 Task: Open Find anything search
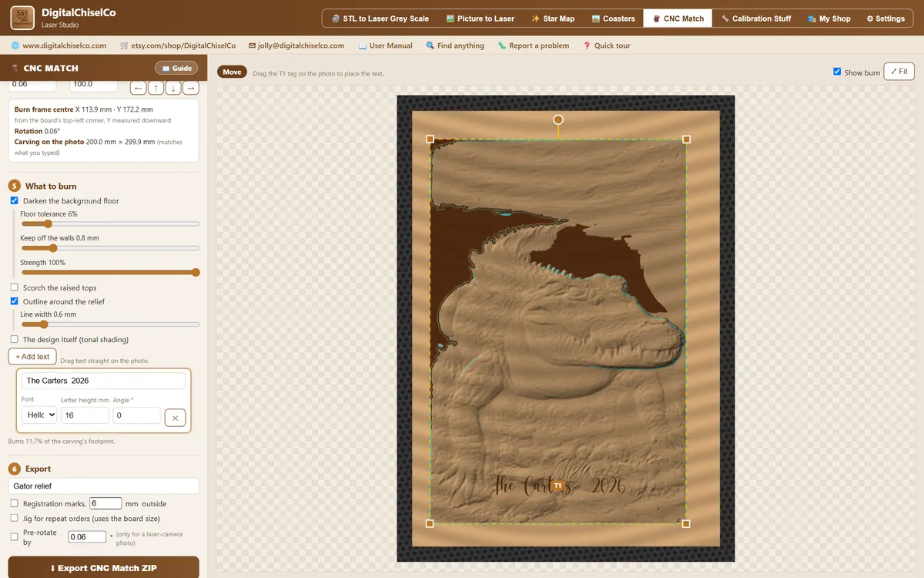[455, 45]
